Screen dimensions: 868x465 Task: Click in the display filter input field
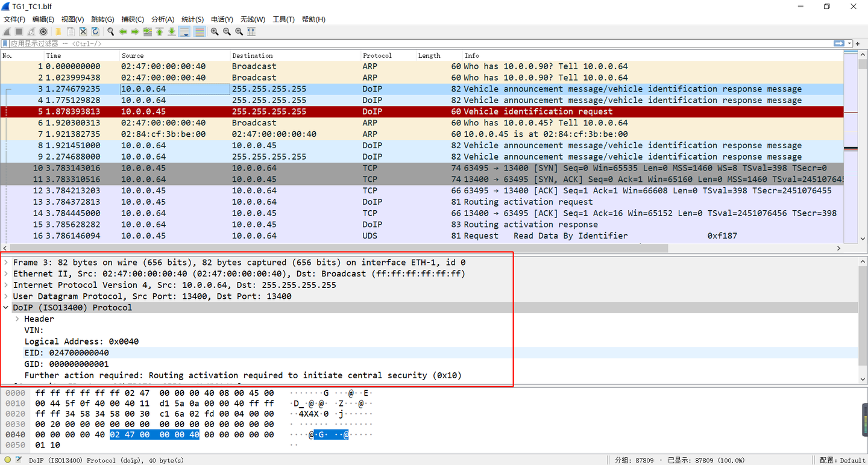pyautogui.click(x=421, y=43)
